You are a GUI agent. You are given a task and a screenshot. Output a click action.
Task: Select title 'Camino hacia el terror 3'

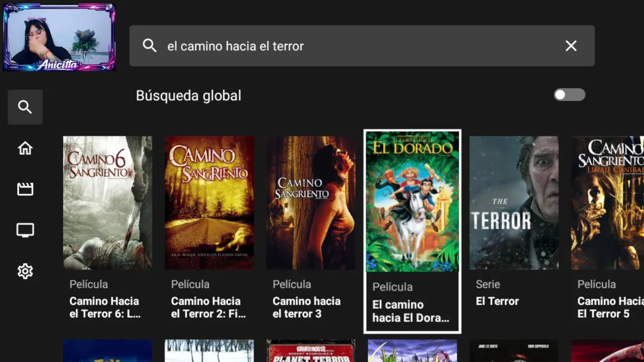307,308
